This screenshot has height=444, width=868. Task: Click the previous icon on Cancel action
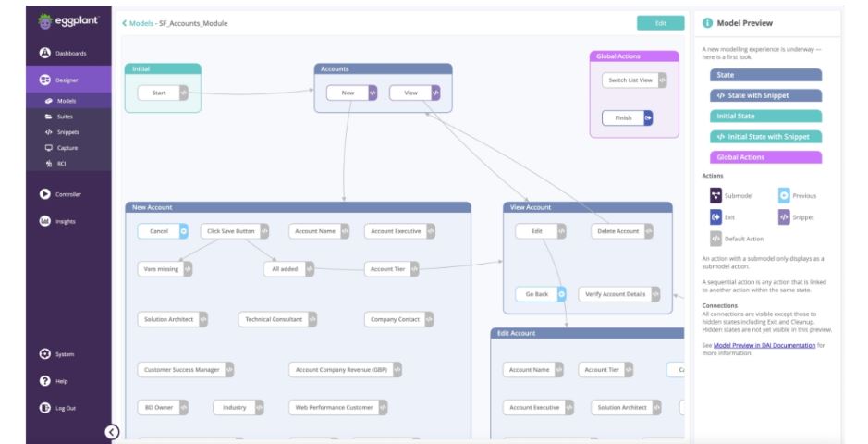184,231
